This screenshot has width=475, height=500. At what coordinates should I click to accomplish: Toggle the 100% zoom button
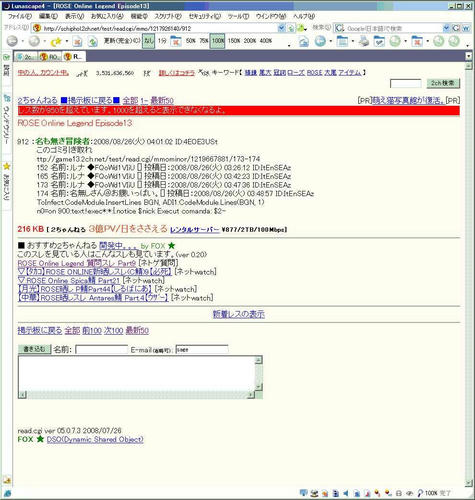coord(218,41)
